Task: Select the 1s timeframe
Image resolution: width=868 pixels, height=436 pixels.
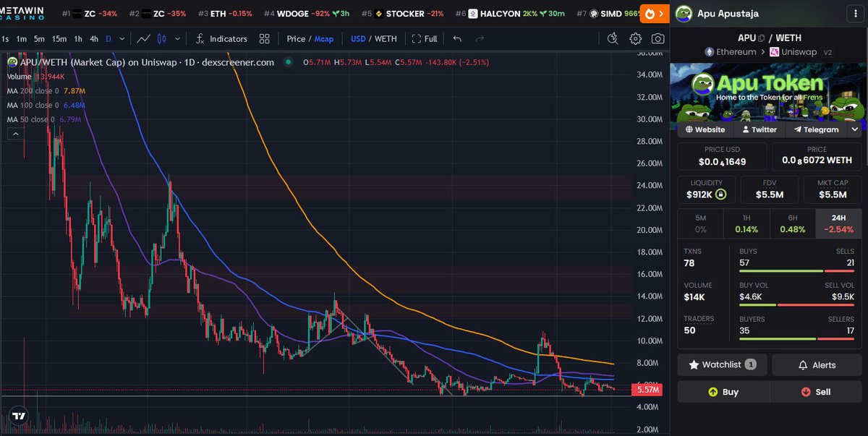Action: (x=6, y=38)
